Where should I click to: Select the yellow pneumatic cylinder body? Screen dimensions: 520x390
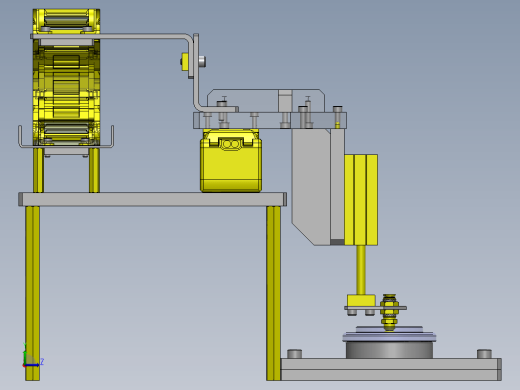[x=361, y=200]
